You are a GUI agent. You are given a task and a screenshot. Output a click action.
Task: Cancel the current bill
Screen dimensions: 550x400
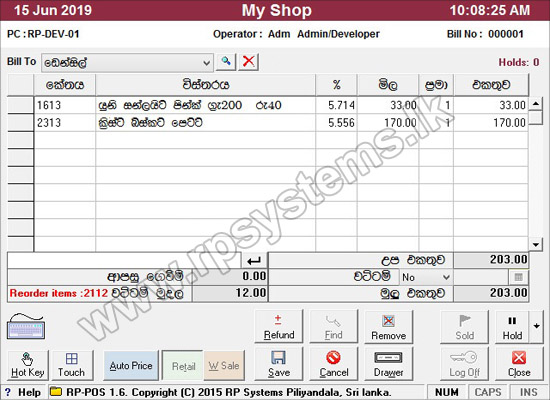coord(334,364)
